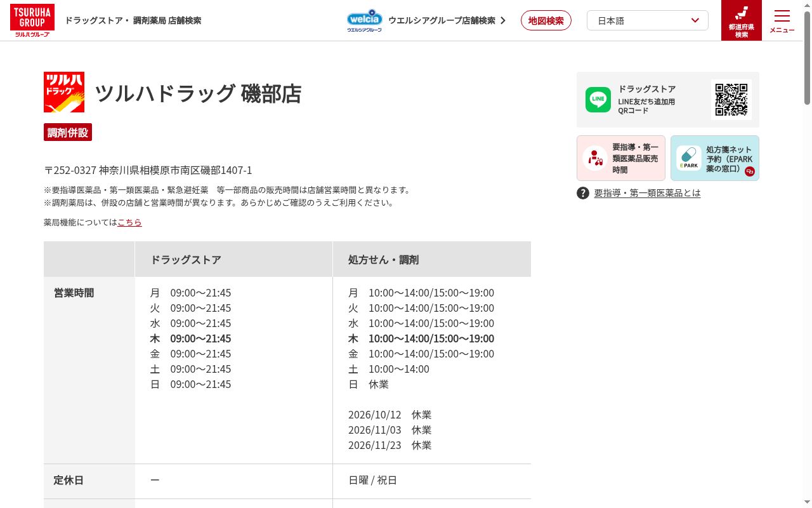Open the 日本語 language dropdown

tap(648, 20)
